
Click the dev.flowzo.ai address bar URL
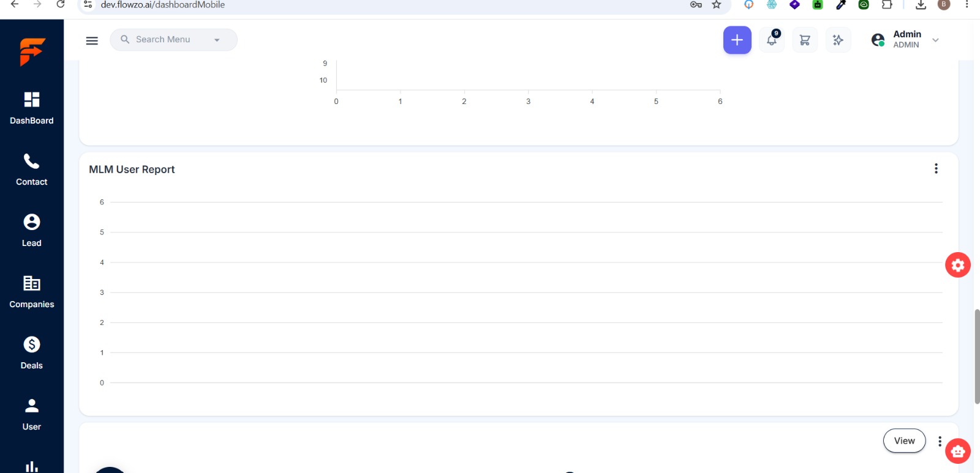163,5
